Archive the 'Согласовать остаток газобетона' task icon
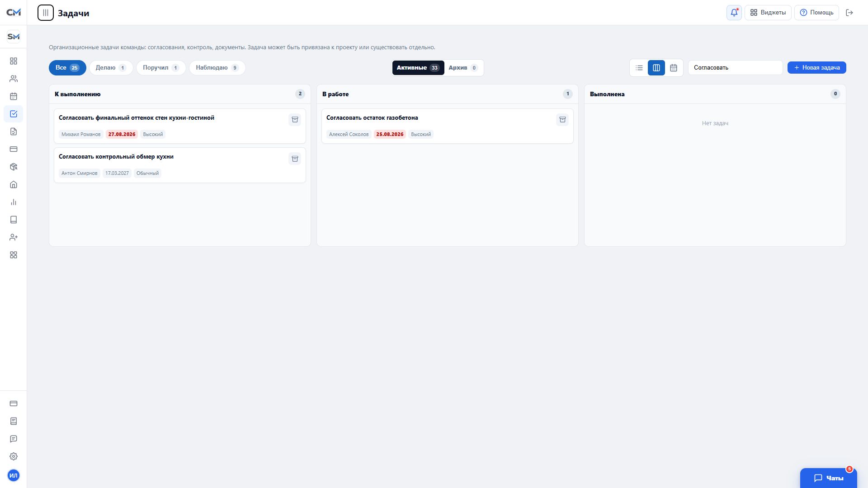Viewport: 868px width, 488px height. tap(562, 120)
